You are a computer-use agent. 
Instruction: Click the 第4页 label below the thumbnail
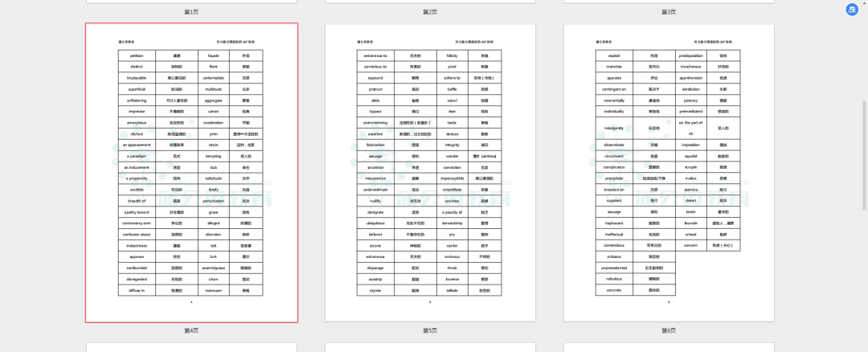191,330
